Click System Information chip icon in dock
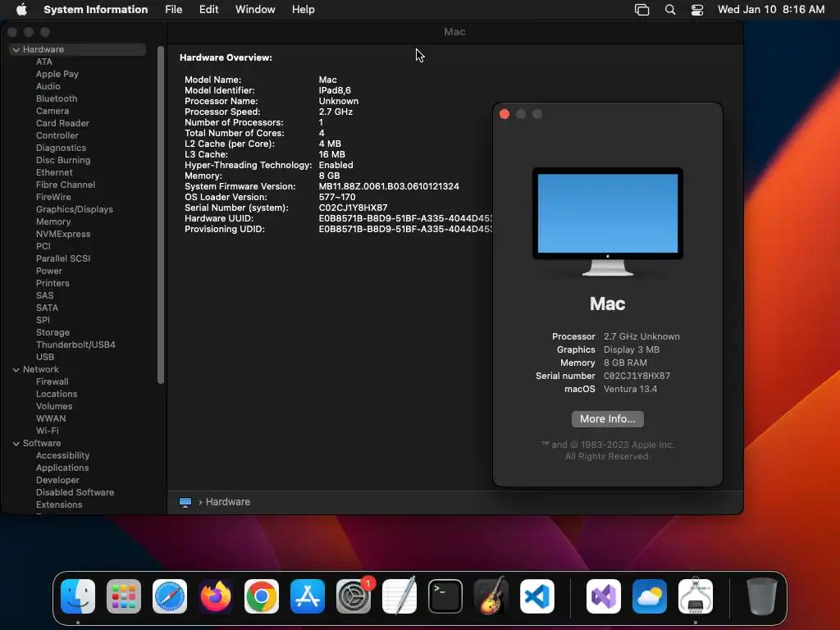The image size is (840, 630). point(696,596)
